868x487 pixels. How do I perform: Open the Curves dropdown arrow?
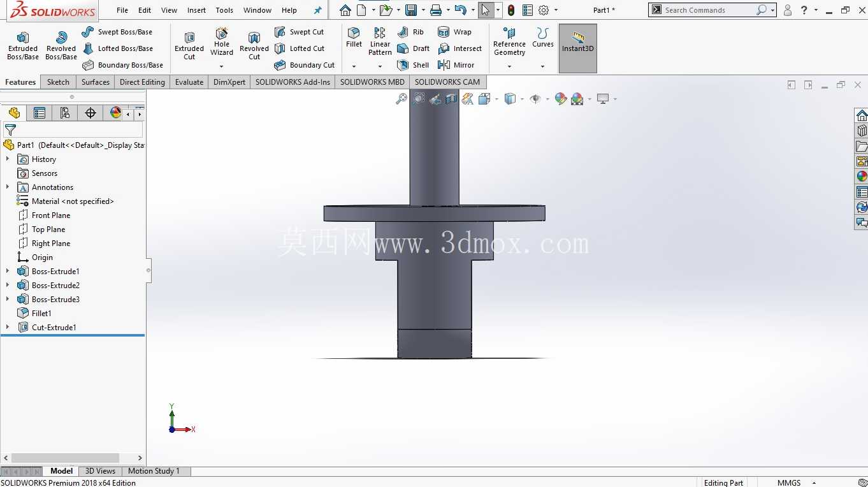[543, 66]
